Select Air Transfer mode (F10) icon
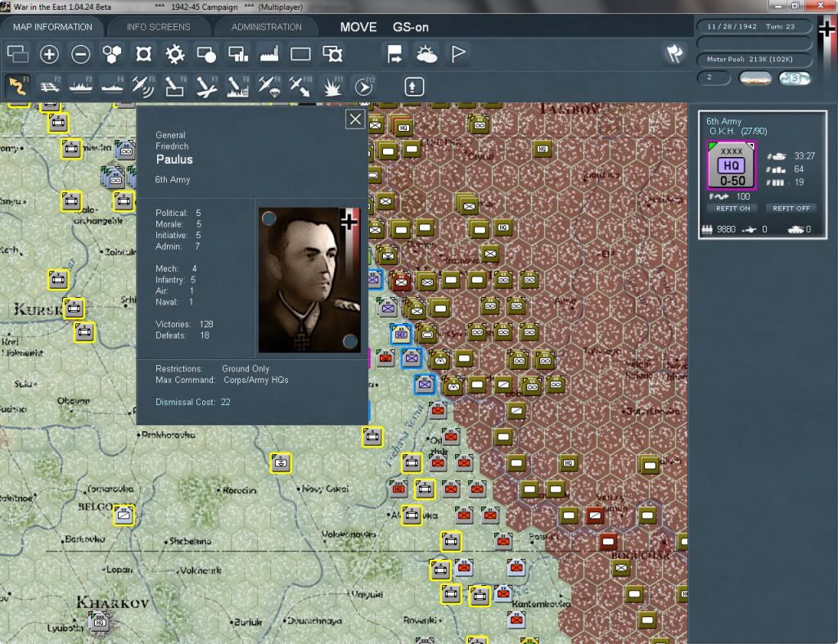This screenshot has width=838, height=644. coord(300,86)
